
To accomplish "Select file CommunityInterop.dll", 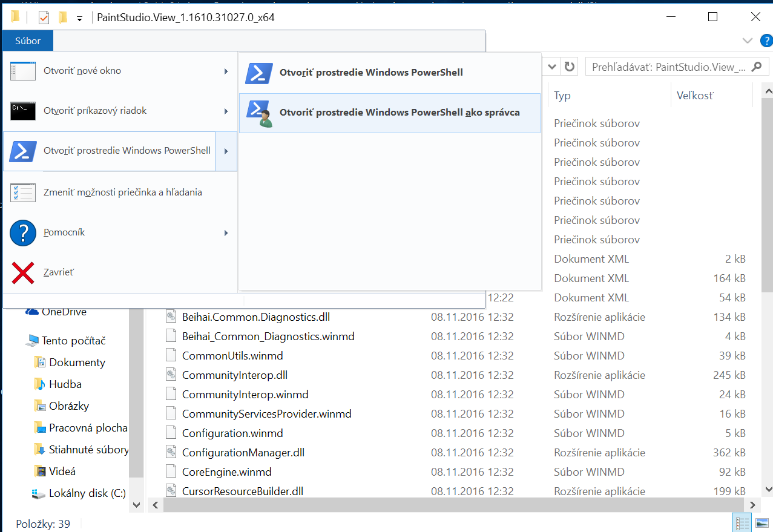I will (235, 375).
